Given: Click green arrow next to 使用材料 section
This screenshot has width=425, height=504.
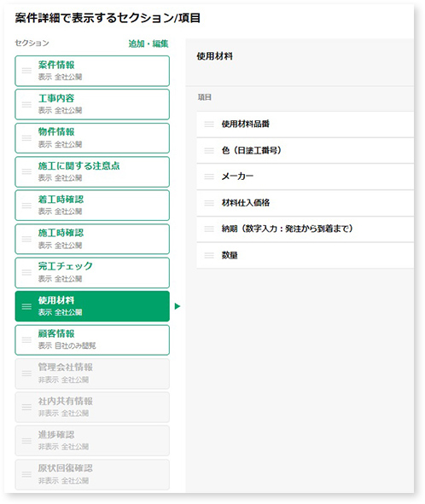Looking at the screenshot, I should (x=178, y=306).
